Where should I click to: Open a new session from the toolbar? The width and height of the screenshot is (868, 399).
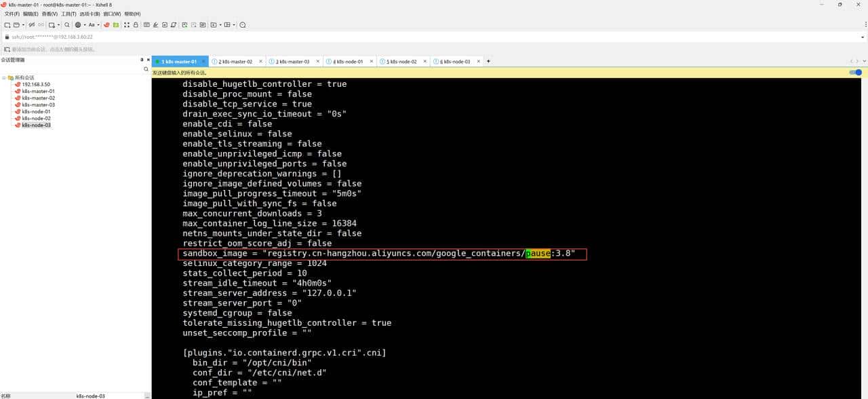[6, 24]
